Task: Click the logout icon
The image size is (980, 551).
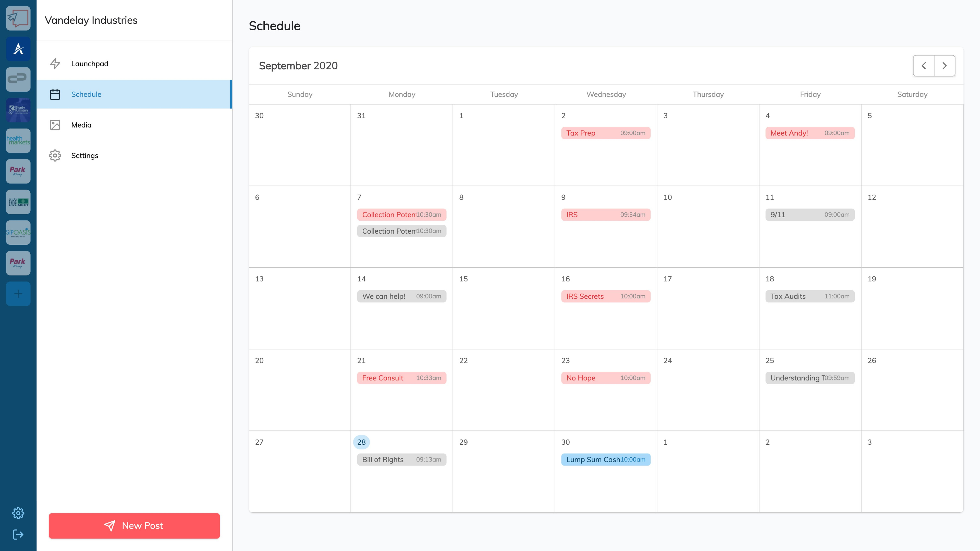Action: [18, 535]
